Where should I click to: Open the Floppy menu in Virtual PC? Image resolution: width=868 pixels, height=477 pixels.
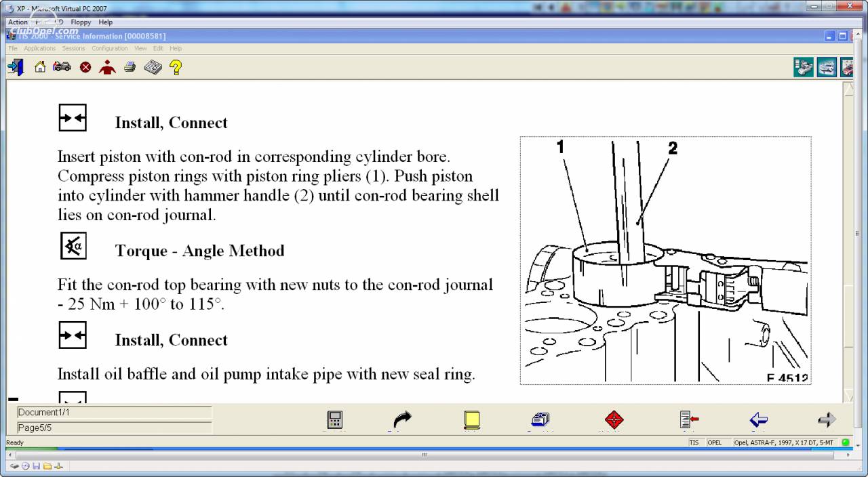click(81, 22)
